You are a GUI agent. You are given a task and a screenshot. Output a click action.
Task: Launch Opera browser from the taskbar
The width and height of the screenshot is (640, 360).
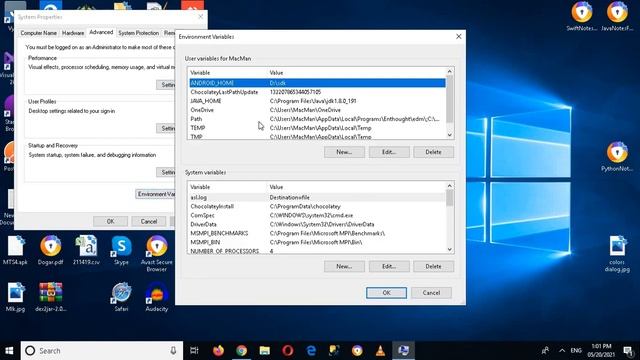[x=288, y=351]
